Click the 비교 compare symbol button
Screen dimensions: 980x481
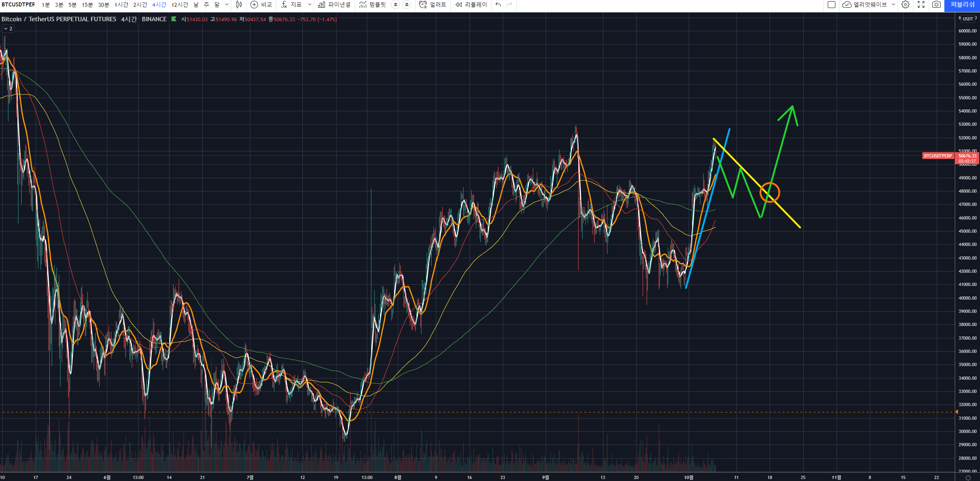coord(261,5)
